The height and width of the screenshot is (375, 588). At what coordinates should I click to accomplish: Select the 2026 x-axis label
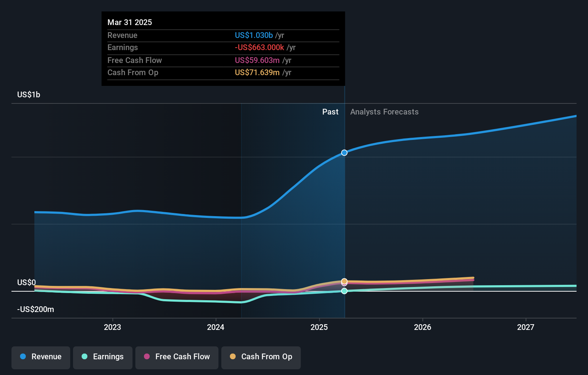coord(423,327)
